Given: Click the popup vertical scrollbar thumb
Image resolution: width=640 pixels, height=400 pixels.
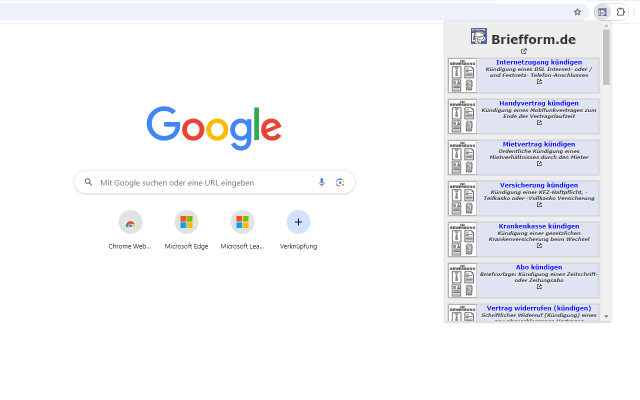Looking at the screenshot, I should pyautogui.click(x=606, y=57).
